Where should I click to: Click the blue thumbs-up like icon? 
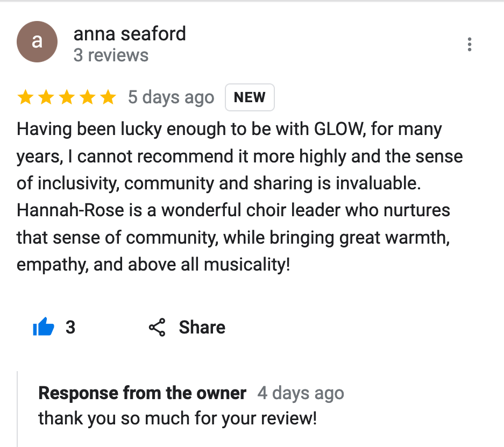(x=44, y=327)
